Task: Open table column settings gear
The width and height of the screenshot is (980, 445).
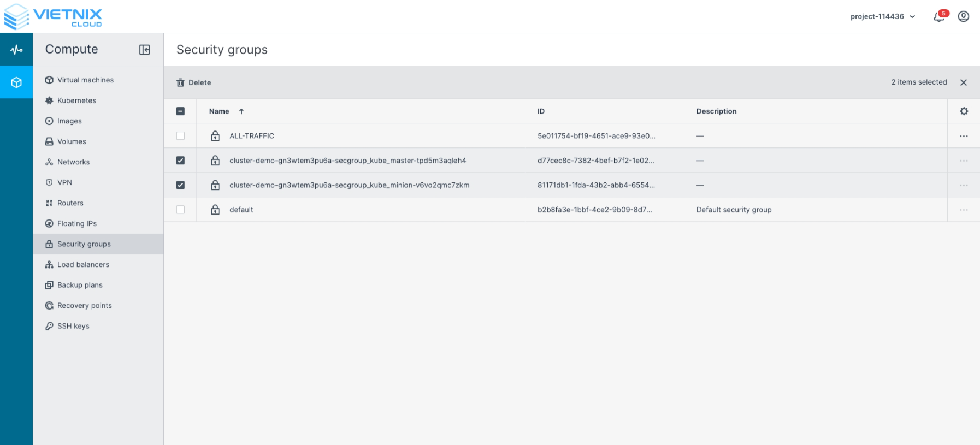Action: click(x=964, y=111)
